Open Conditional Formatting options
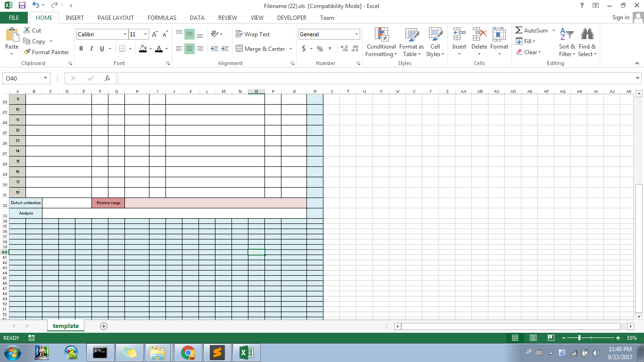This screenshot has width=644, height=362. tap(381, 42)
